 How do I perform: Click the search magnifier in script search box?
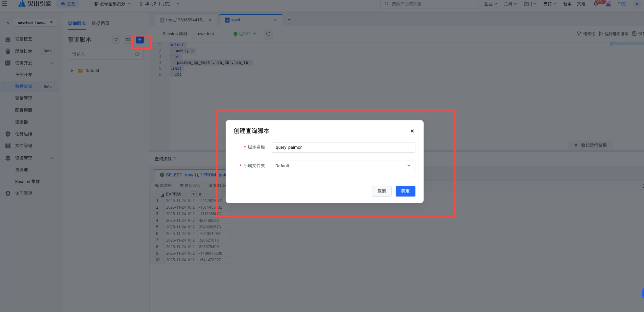[x=137, y=54]
